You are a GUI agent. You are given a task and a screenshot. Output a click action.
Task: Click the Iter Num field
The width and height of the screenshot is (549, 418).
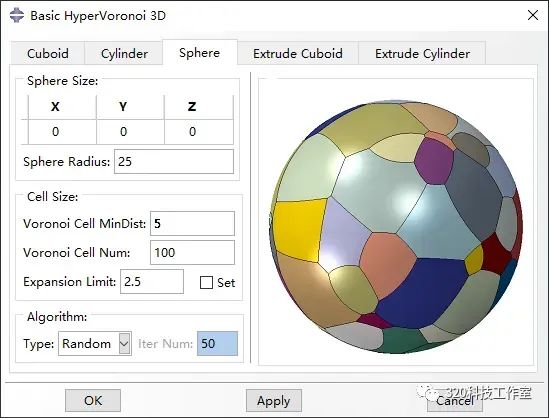pyautogui.click(x=217, y=343)
